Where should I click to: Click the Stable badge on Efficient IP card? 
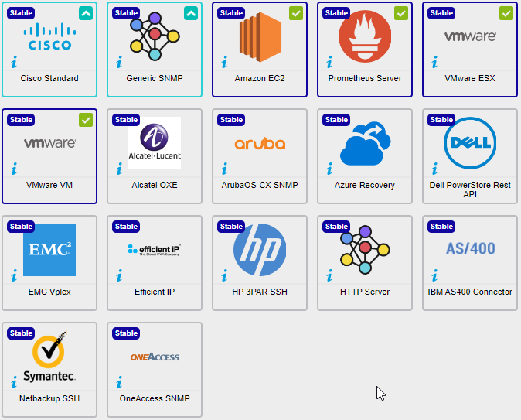126,227
